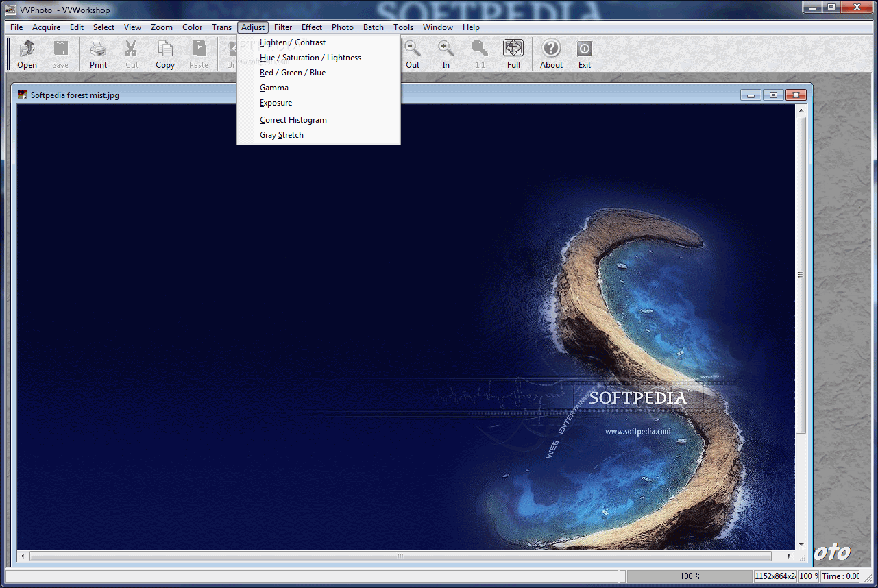Image resolution: width=878 pixels, height=588 pixels.
Task: Open the Edit menu
Action: 77,27
